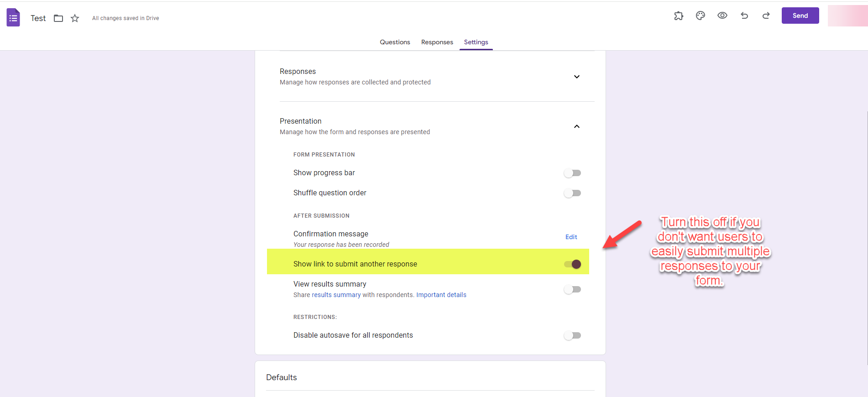The height and width of the screenshot is (397, 868).
Task: Click the Google Forms home icon
Action: 13,18
